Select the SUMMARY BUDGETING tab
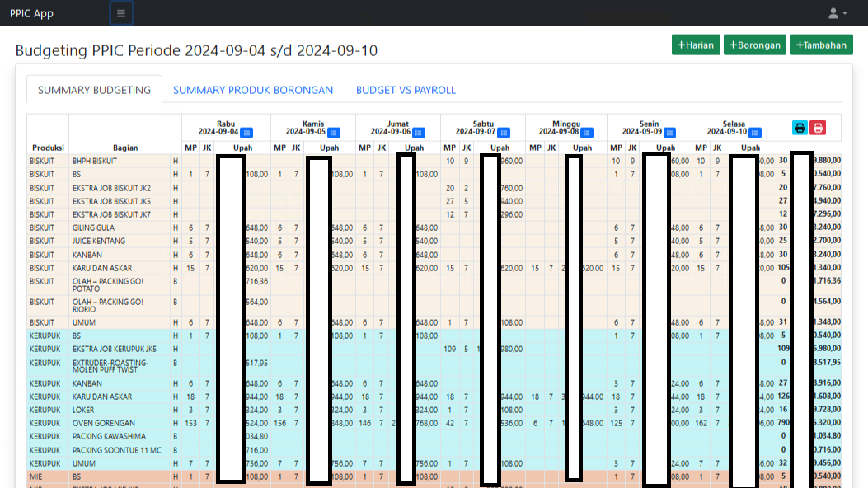Screen dimensions: 868x488 (x=94, y=90)
